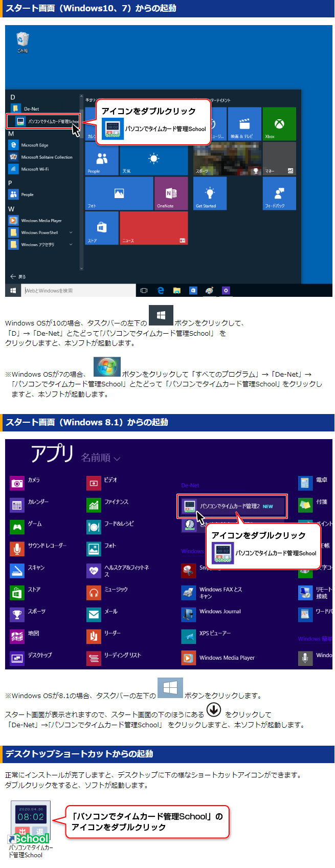
Task: Open the 映画 & テレビ tile
Action: (244, 123)
